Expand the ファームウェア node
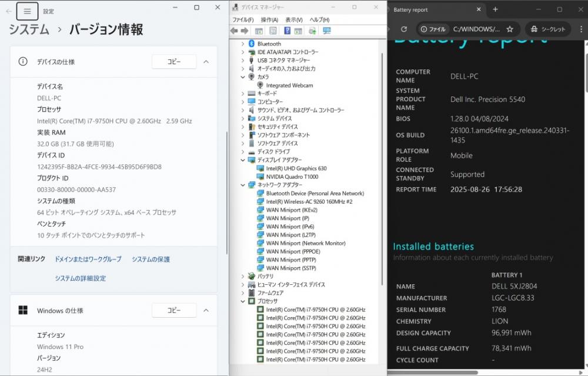This screenshot has width=588, height=376. 243,292
